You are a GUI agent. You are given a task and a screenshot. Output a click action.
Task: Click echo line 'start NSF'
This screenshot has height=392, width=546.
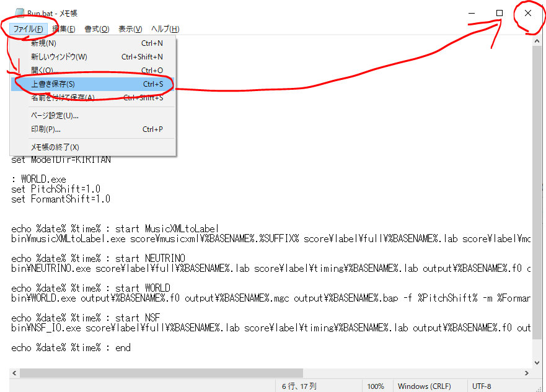click(86, 318)
